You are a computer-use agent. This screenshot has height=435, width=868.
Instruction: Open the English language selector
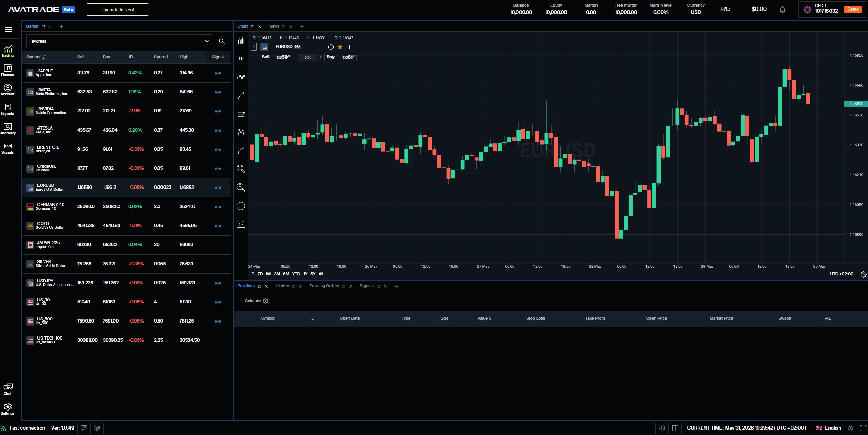coord(829,428)
